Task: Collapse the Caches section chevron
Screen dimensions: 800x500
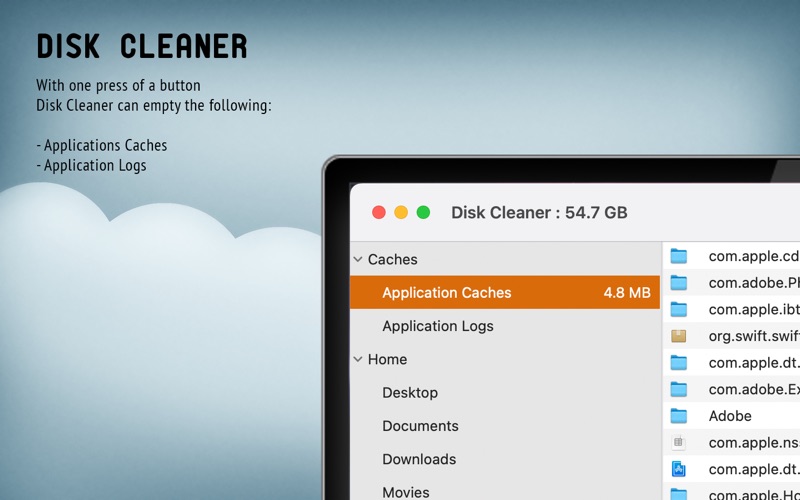Action: click(x=358, y=259)
